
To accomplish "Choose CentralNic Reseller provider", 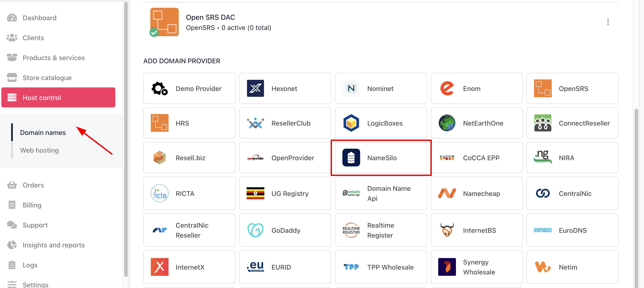I will click(x=189, y=230).
